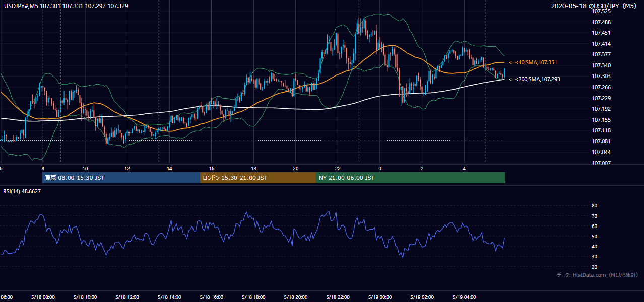The width and height of the screenshot is (644, 302).
Task: Click the 107.229 price axis value
Action: click(x=602, y=98)
